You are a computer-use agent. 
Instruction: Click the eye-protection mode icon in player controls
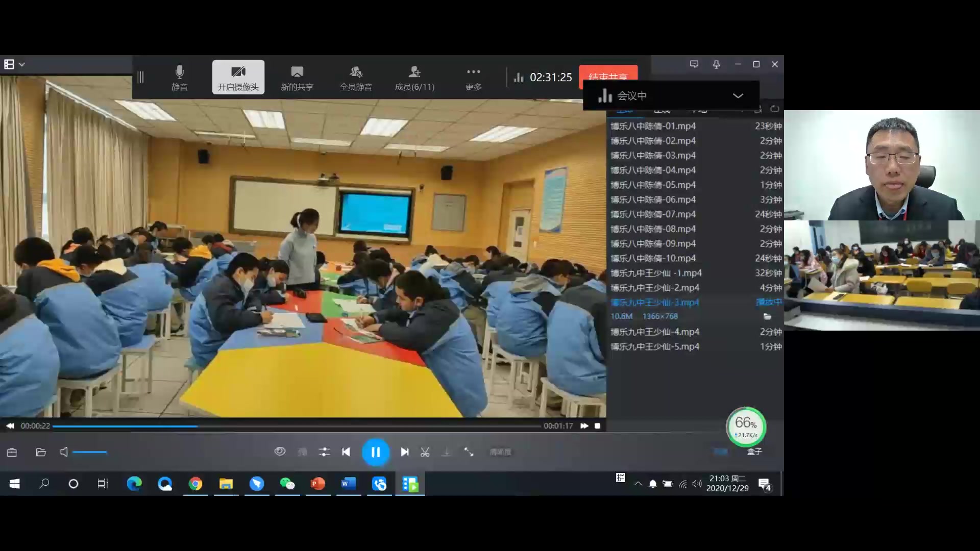[x=280, y=452]
